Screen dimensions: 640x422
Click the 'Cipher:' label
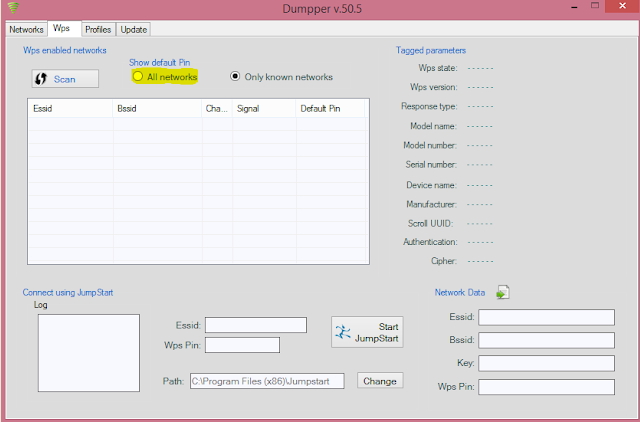[444, 261]
